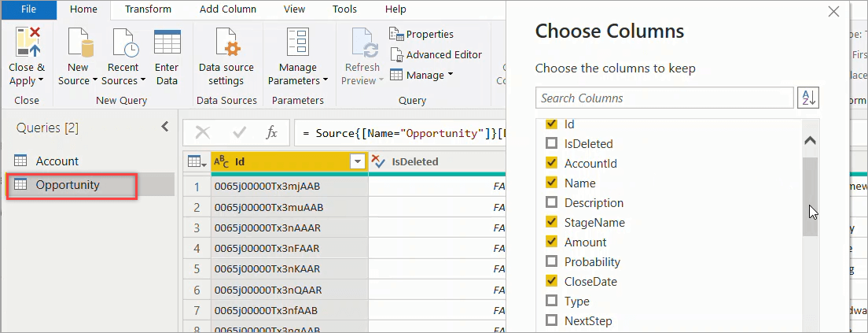Expand the Recent Sources dropdown arrow
The image size is (868, 333).
click(x=143, y=81)
